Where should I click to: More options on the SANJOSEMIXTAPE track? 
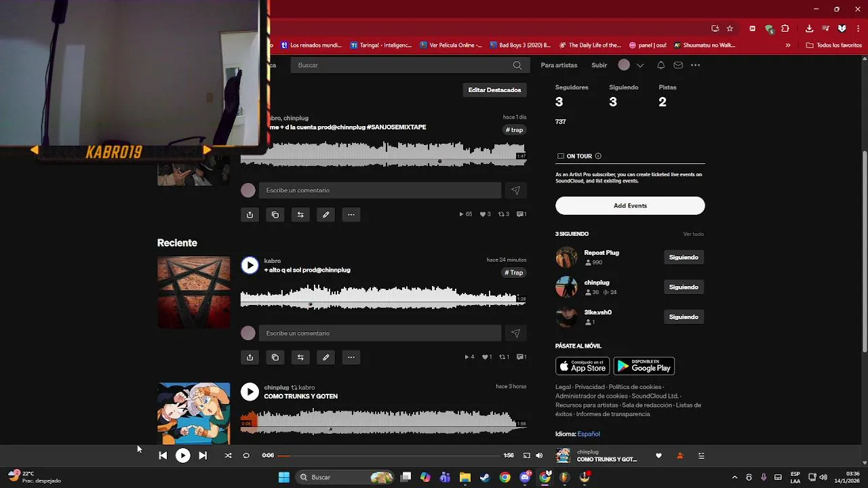pos(351,214)
